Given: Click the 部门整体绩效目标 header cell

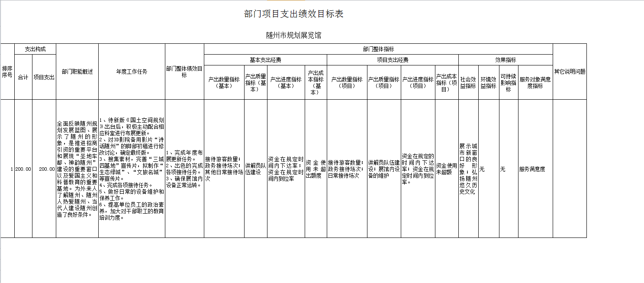Looking at the screenshot, I should tap(184, 72).
